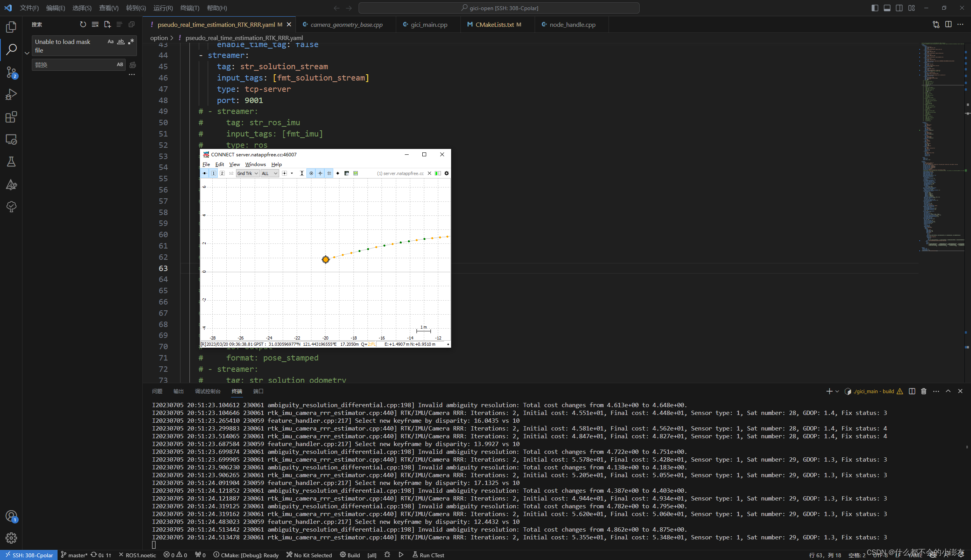
Task: Toggle Solution 2 display in RTKPLOT
Action: click(222, 173)
